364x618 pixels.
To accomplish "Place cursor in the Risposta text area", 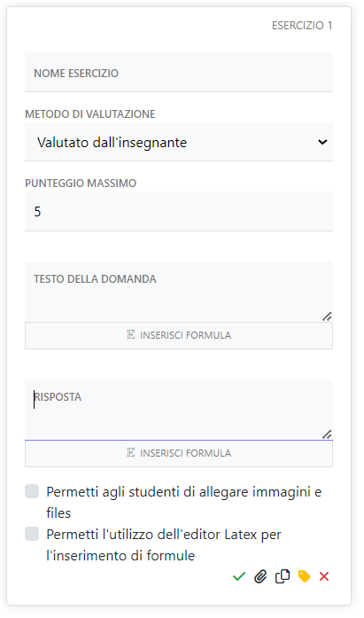I will coord(179,410).
